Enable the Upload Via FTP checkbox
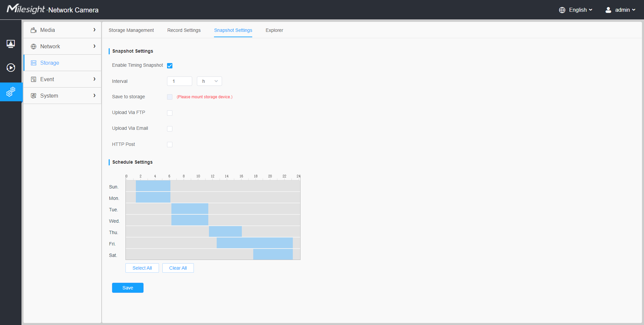This screenshot has height=325, width=644. (x=170, y=113)
